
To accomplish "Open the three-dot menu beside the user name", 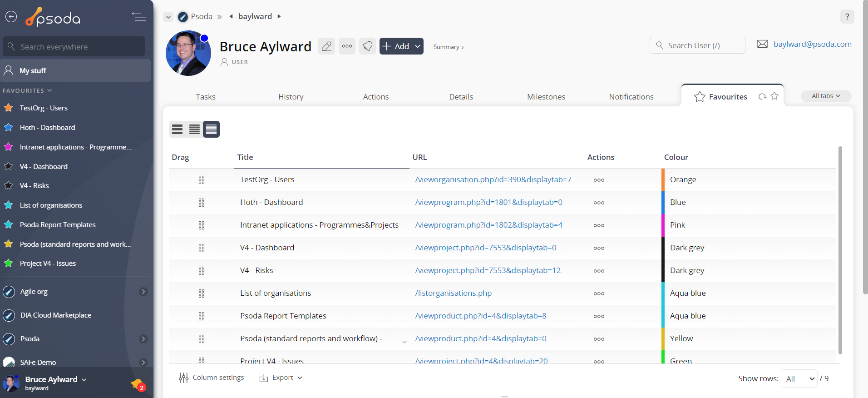I will (x=347, y=46).
